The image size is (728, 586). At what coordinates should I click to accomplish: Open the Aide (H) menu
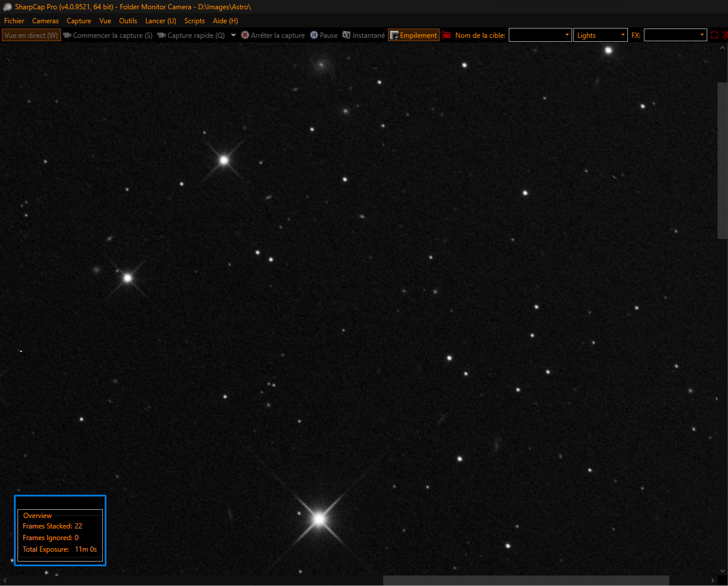point(226,21)
